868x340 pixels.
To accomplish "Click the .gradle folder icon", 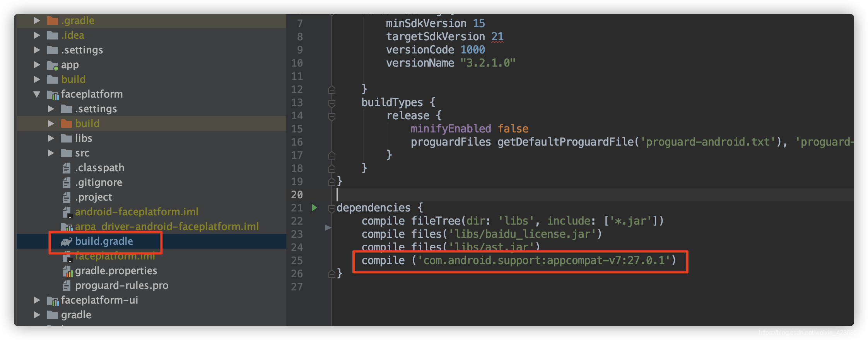I will [53, 21].
